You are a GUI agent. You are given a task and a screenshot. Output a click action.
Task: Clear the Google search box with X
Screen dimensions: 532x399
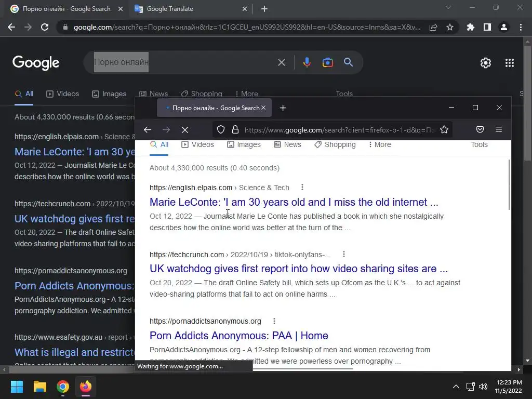pyautogui.click(x=281, y=62)
